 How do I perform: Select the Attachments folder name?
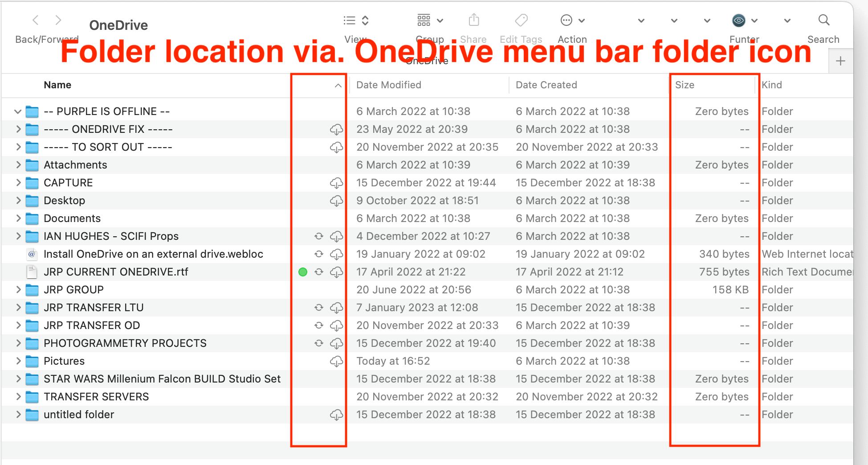click(x=75, y=165)
